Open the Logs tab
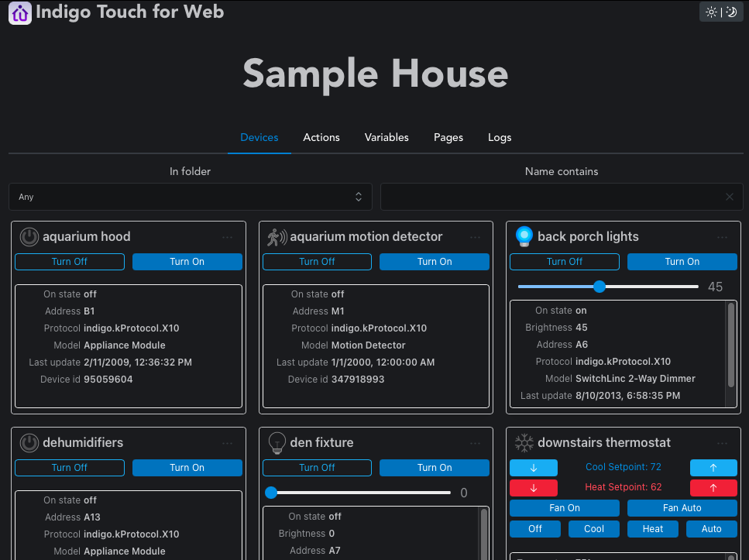 500,138
